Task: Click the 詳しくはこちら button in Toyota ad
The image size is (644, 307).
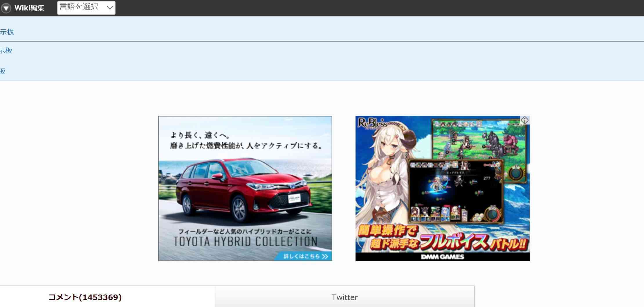Action: click(x=303, y=256)
